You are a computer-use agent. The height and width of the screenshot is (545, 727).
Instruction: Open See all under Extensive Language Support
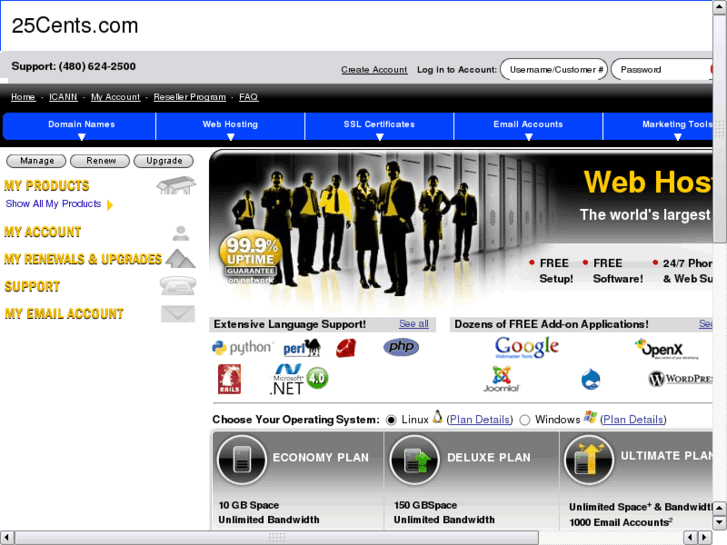tap(414, 324)
